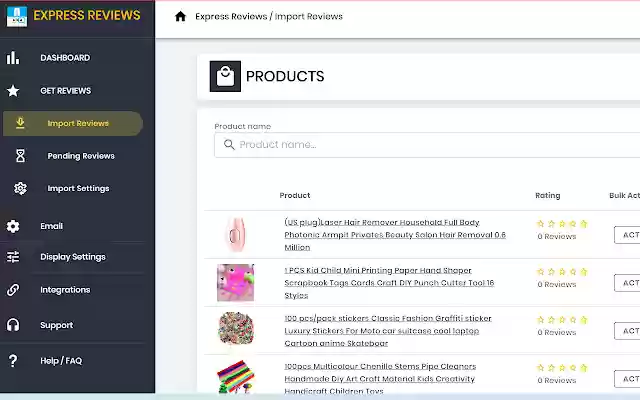
Task: Click the Import Settings gear icon
Action: pos(20,188)
